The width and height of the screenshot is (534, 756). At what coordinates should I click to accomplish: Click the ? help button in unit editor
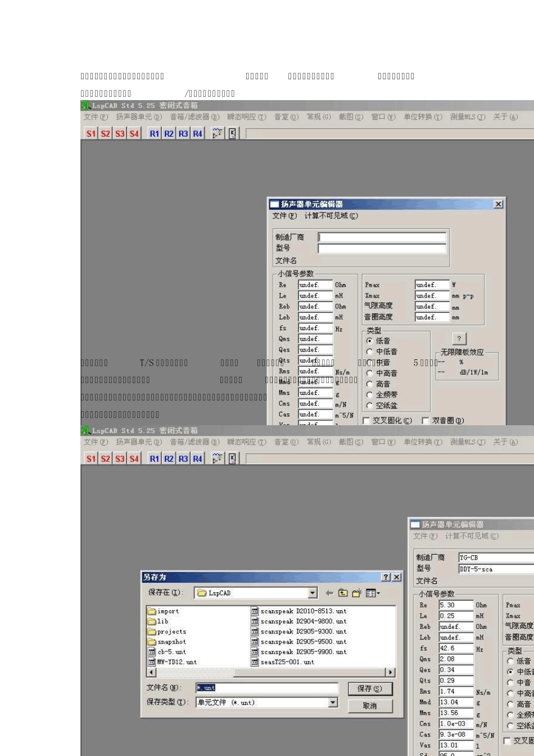point(459,338)
